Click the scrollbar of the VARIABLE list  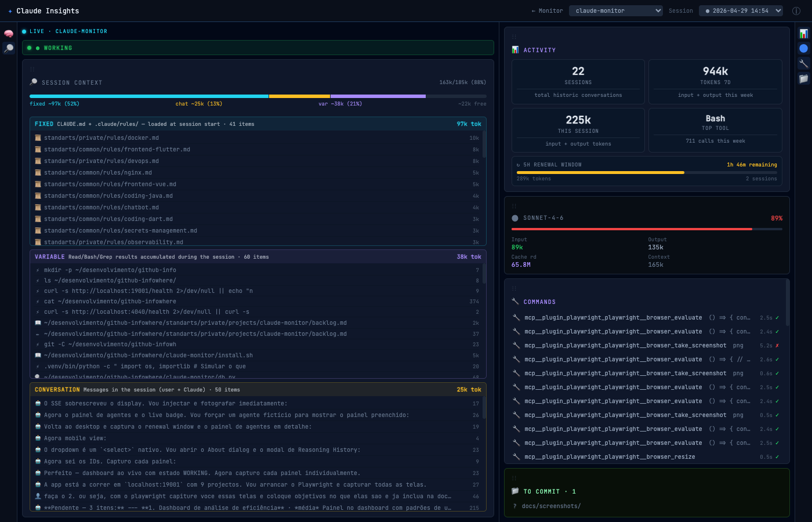click(484, 274)
